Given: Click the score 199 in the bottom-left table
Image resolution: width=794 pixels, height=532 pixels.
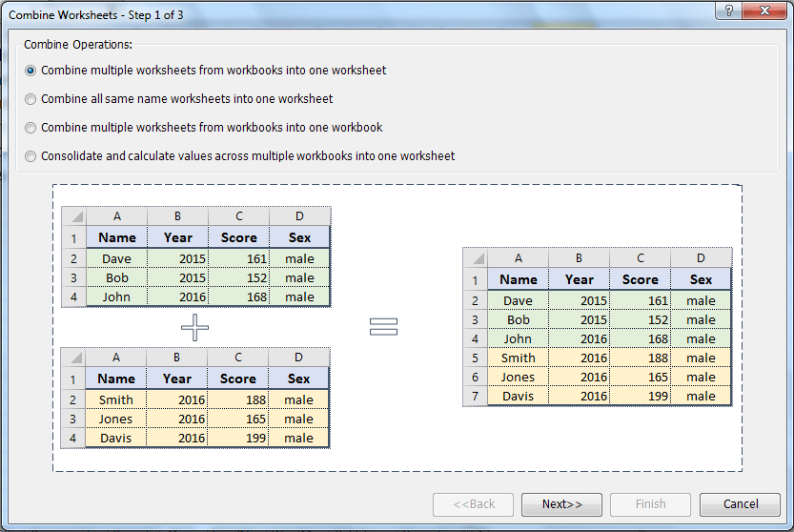Looking at the screenshot, I should 238,438.
